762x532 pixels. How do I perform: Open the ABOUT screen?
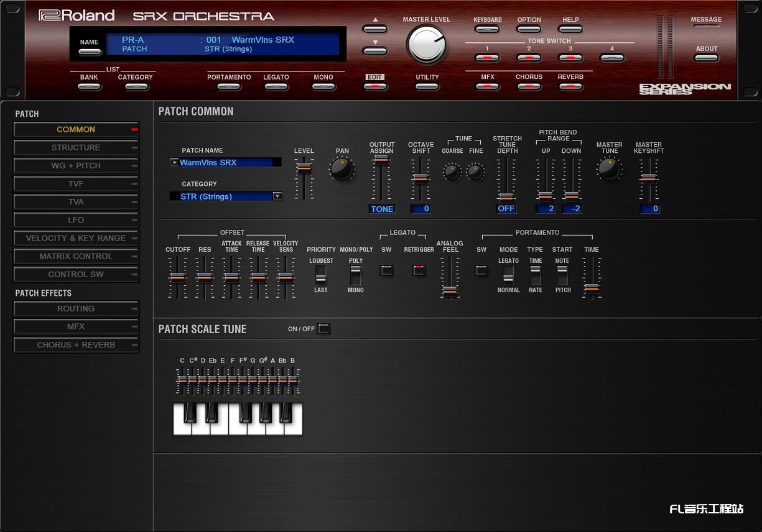(x=707, y=57)
